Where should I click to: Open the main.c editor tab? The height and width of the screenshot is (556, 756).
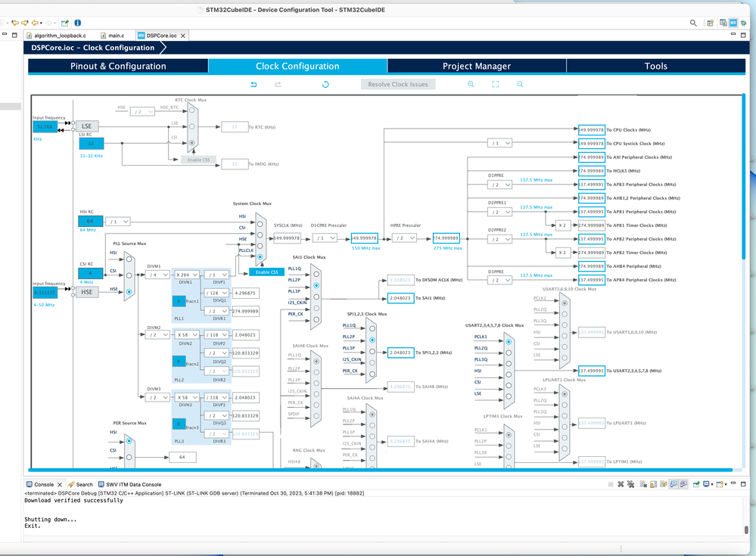point(112,36)
